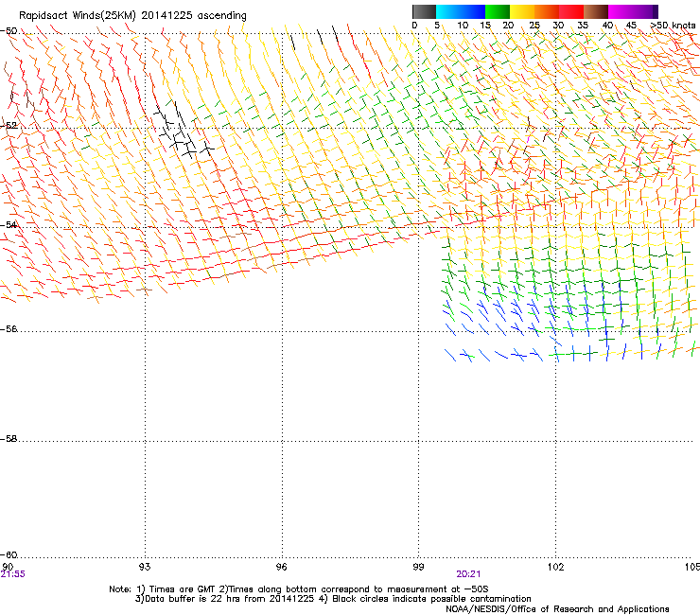Click the orange 25-30 knots legend swatch

click(547, 11)
